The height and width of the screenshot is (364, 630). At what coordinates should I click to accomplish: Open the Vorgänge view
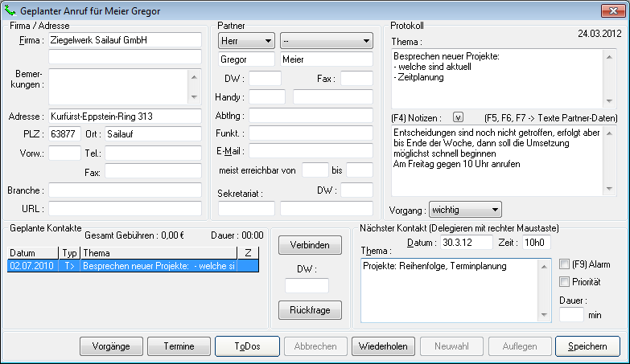tap(111, 346)
